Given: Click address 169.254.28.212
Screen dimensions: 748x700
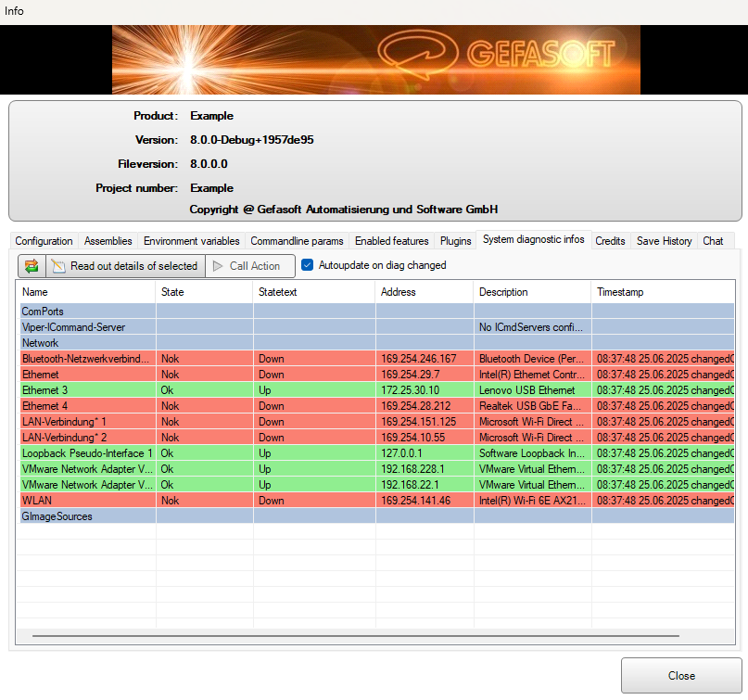Looking at the screenshot, I should [415, 405].
